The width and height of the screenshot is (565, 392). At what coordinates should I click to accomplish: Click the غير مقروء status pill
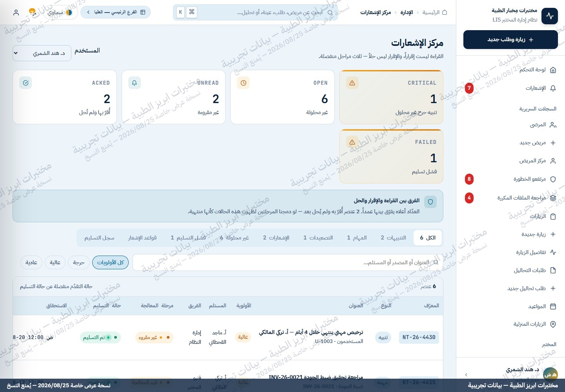tap(154, 338)
